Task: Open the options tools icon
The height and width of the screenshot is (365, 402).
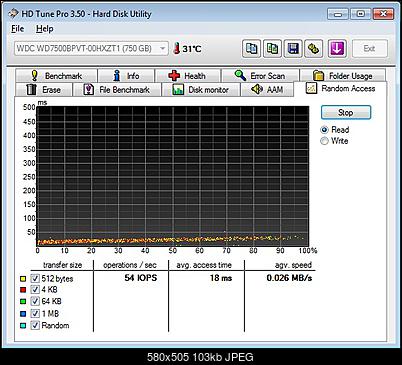Action: coord(314,49)
